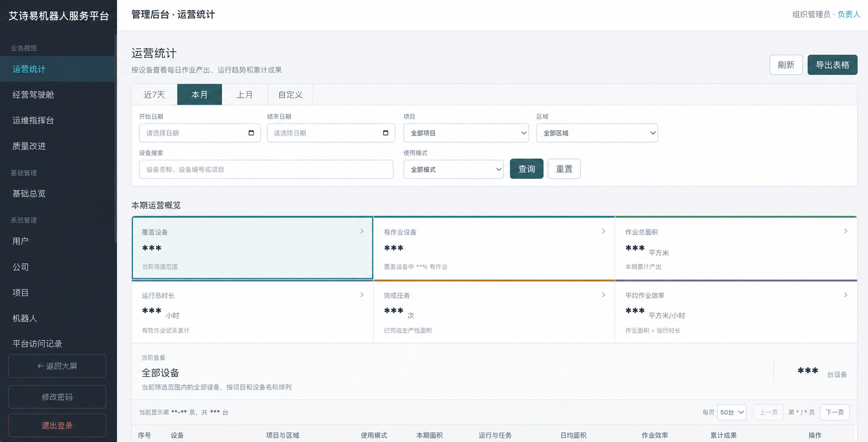
Task: Click 返回大屏 in sidebar
Action: [57, 366]
